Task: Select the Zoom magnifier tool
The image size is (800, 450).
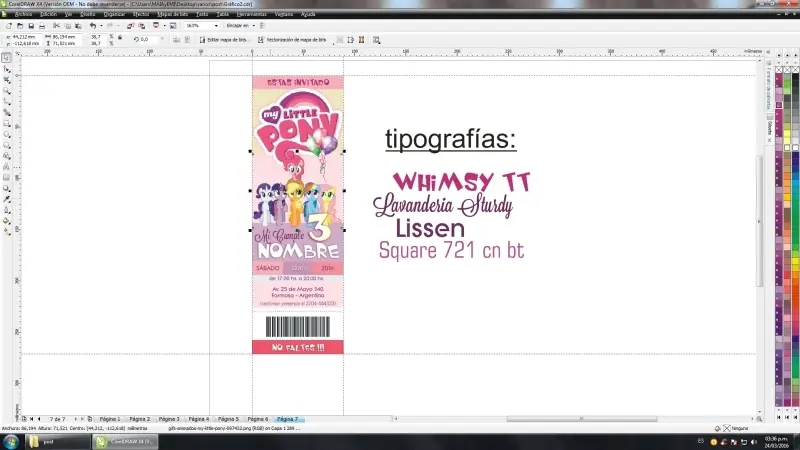Action: click(7, 91)
